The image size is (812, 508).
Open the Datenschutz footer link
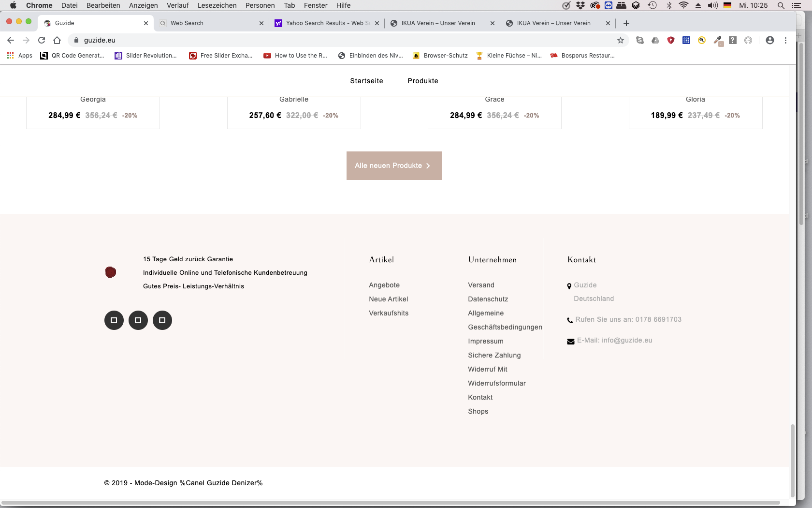click(488, 299)
